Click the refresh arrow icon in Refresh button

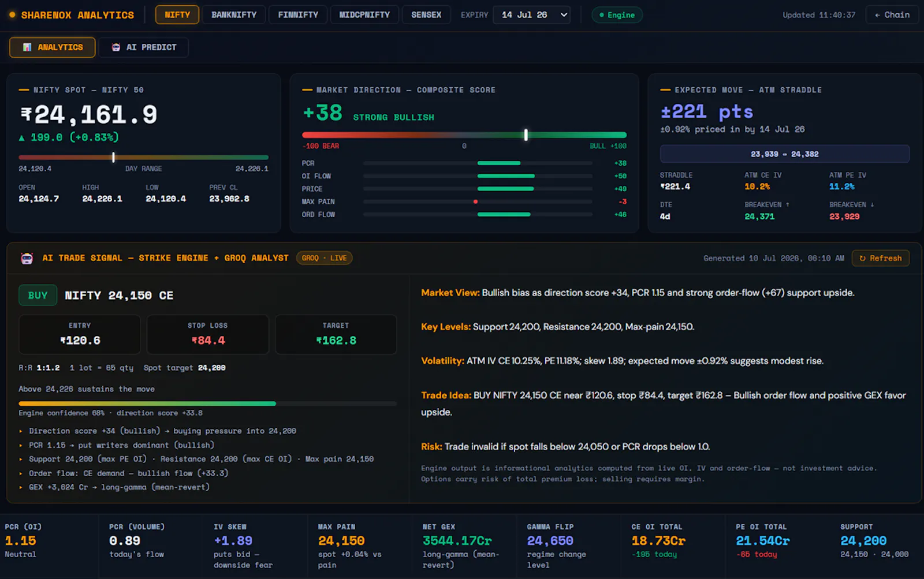[x=862, y=258]
